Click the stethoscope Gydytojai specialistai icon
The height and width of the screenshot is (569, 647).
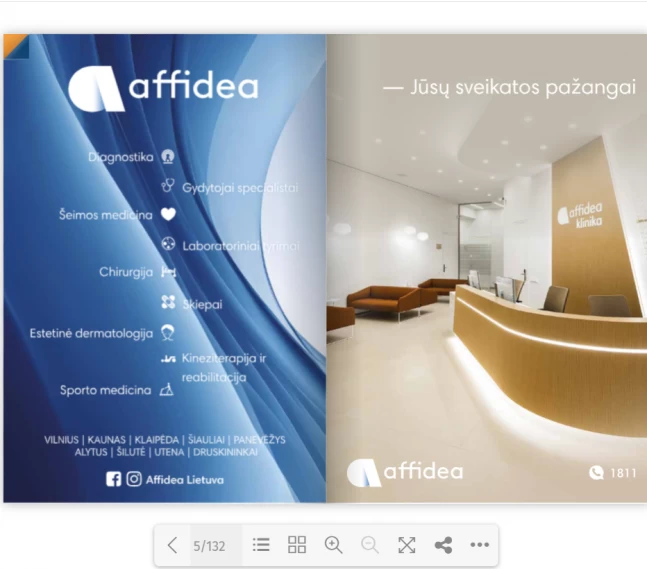(168, 186)
